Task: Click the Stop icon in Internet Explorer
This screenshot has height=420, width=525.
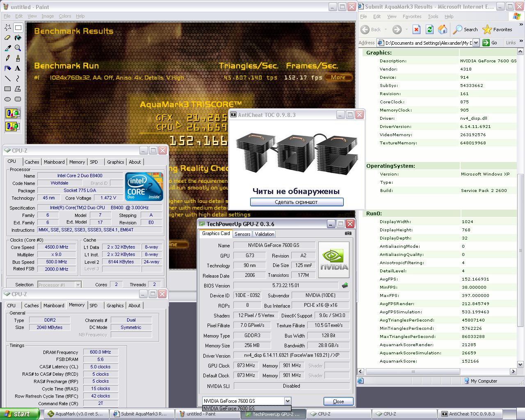Action: (416, 30)
